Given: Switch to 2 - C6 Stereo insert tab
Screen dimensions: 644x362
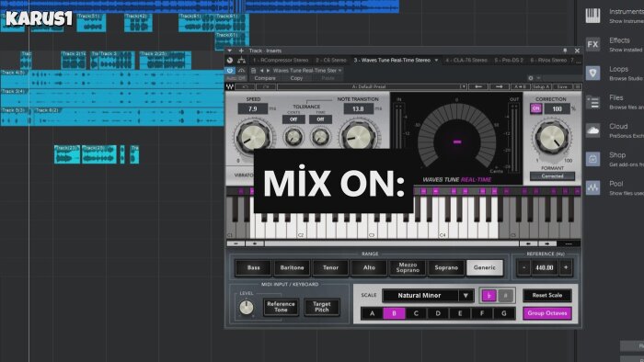Looking at the screenshot, I should pos(331,61).
